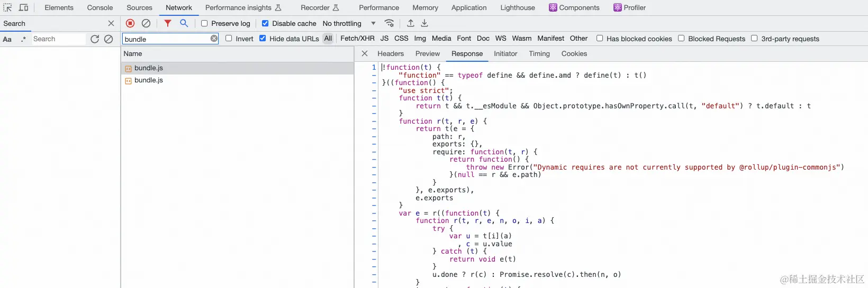Toggle match case Aa option

[7, 39]
